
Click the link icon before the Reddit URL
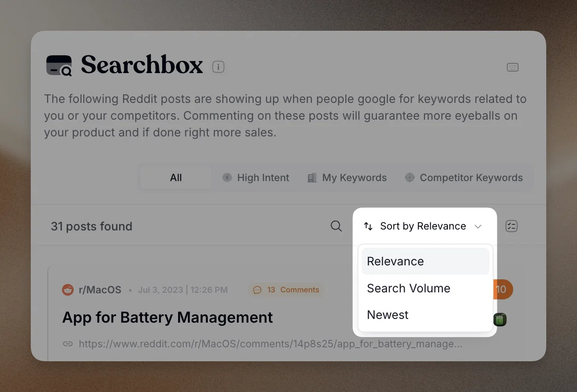pyautogui.click(x=68, y=344)
